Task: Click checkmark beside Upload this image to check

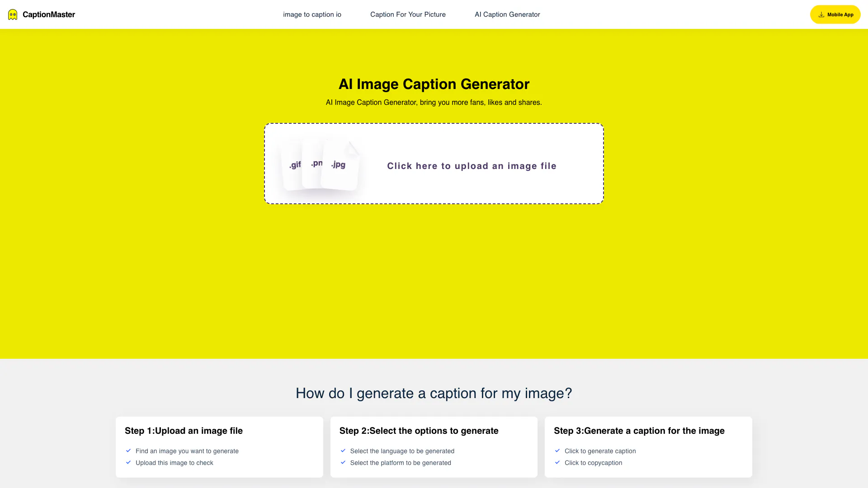Action: point(128,462)
